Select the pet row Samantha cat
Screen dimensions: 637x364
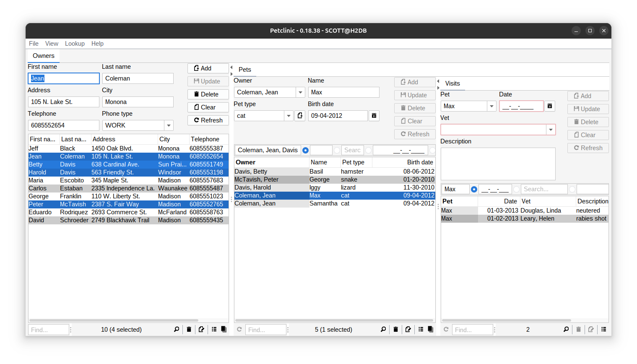click(335, 203)
